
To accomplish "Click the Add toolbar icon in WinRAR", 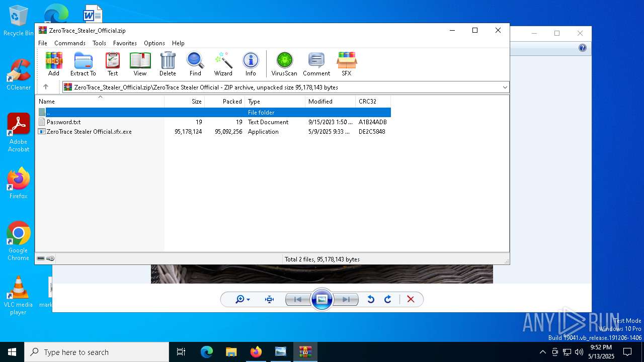I will coord(54,64).
